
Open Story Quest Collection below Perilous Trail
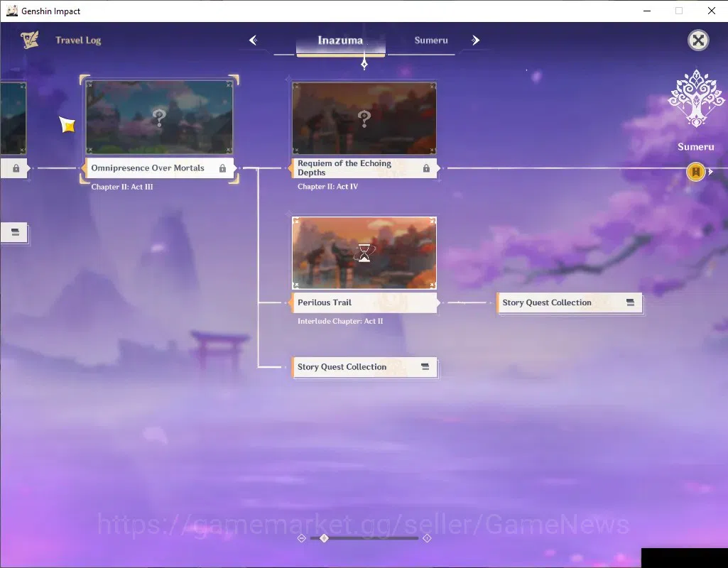pos(364,367)
